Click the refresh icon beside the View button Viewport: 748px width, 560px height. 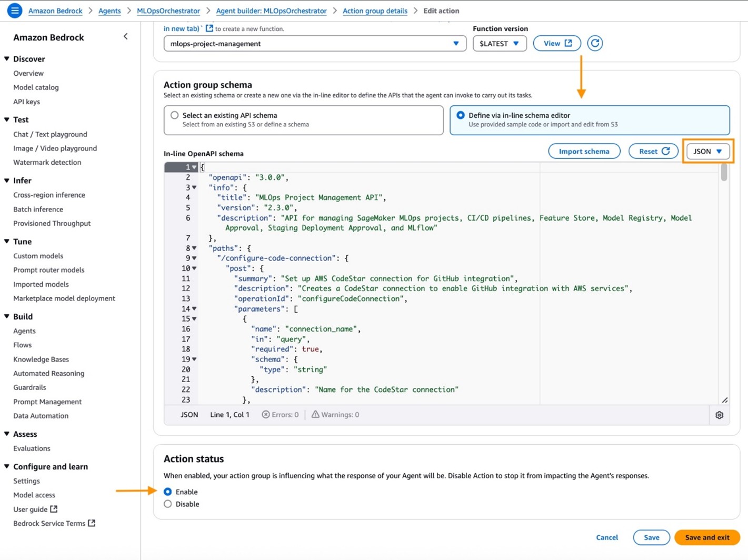tap(595, 43)
